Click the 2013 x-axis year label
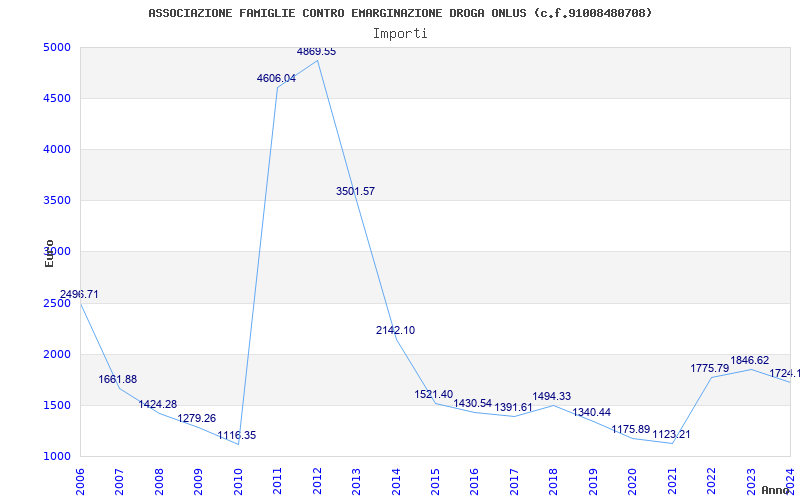Viewport: 800px width, 500px height. pos(356,482)
